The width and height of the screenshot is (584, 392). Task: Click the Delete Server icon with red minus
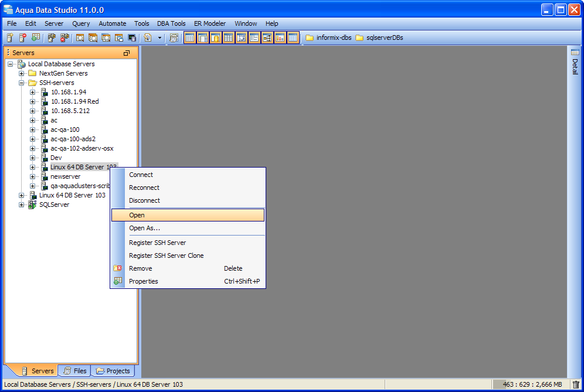point(23,38)
